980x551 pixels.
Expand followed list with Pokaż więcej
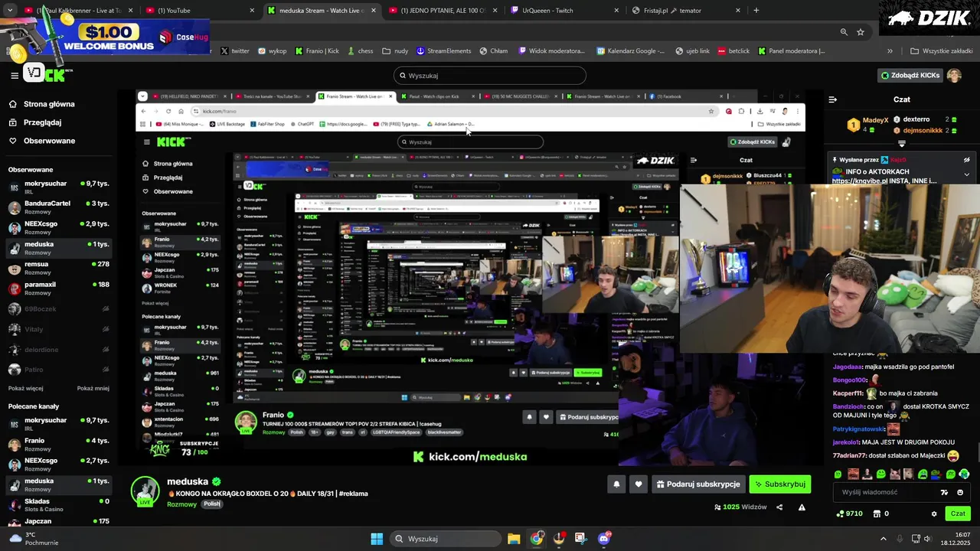click(x=25, y=388)
